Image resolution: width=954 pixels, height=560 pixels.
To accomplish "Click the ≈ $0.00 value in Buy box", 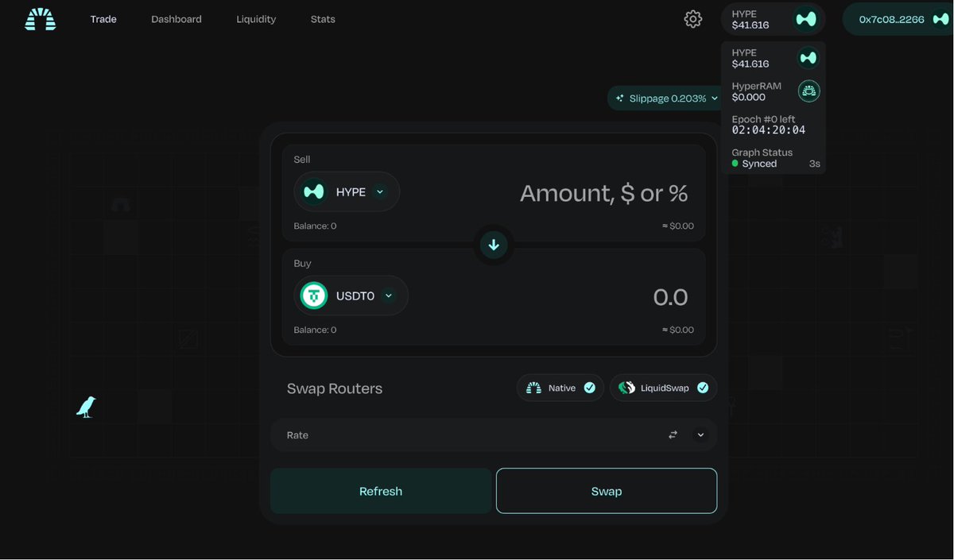I will [x=678, y=330].
